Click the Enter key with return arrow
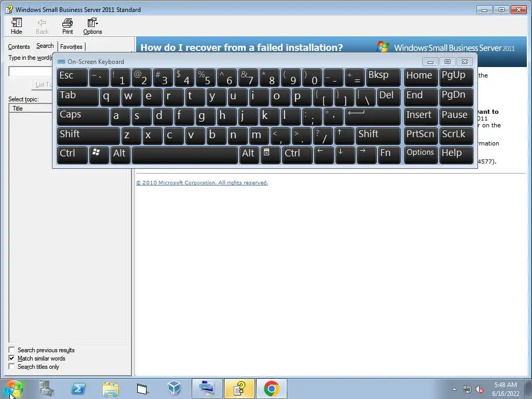The width and height of the screenshot is (532, 399). (373, 116)
